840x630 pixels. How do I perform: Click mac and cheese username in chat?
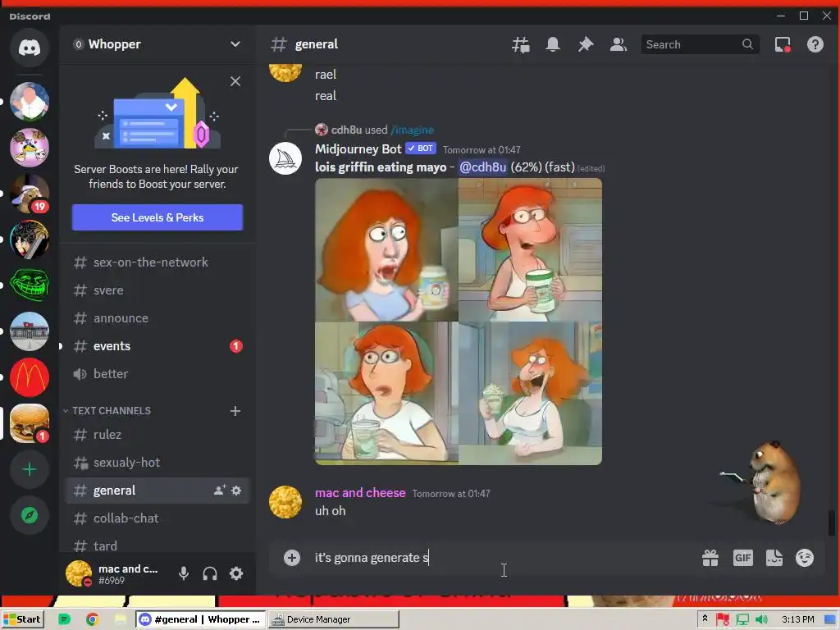coord(360,493)
